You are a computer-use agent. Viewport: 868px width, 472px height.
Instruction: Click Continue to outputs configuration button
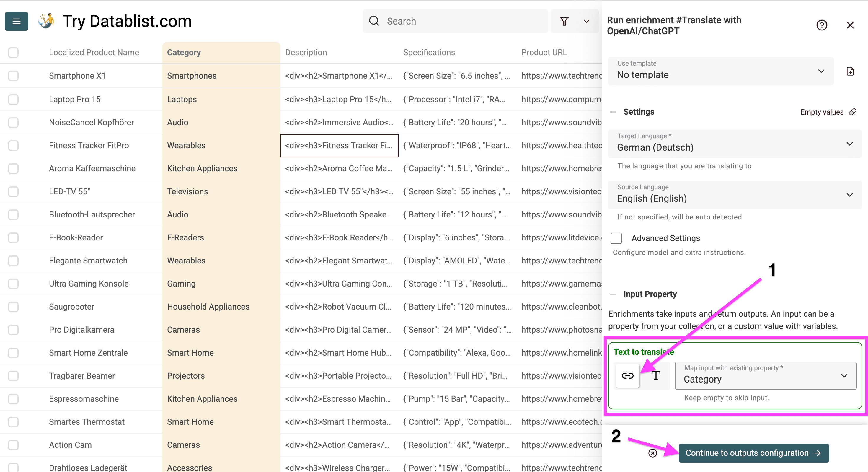point(753,453)
